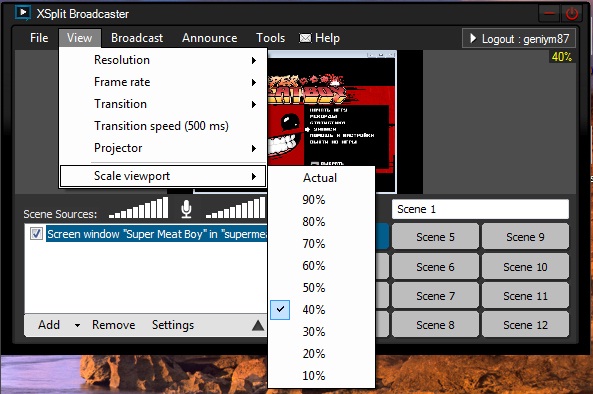Screen dimensions: 593x394
Task: Switch to Scene 11
Action: pos(525,296)
